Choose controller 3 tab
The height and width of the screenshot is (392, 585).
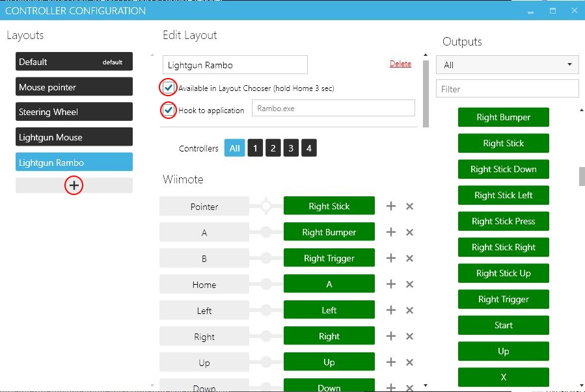point(291,148)
